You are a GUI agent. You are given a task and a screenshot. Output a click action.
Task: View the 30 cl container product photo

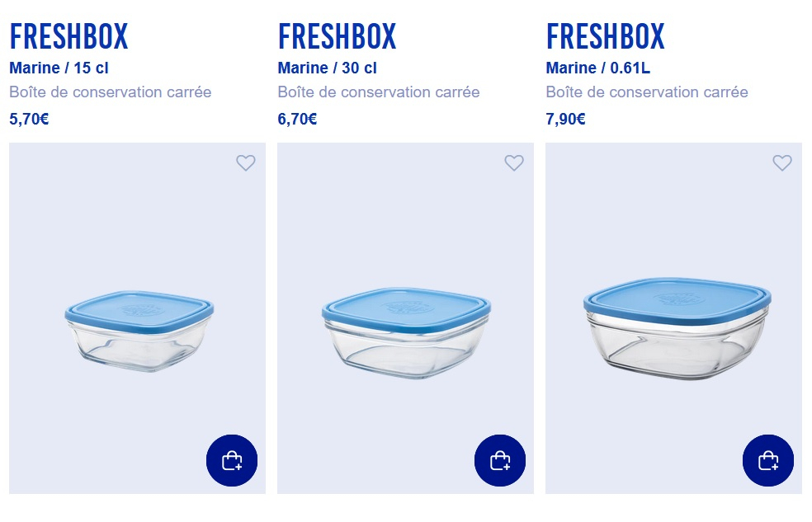(x=406, y=330)
